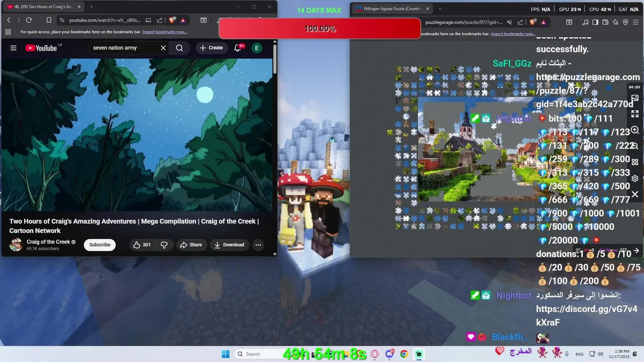The image size is (644, 362).
Task: Close the Ettlingen Jigsaw Puzzle tab
Action: tap(427, 9)
